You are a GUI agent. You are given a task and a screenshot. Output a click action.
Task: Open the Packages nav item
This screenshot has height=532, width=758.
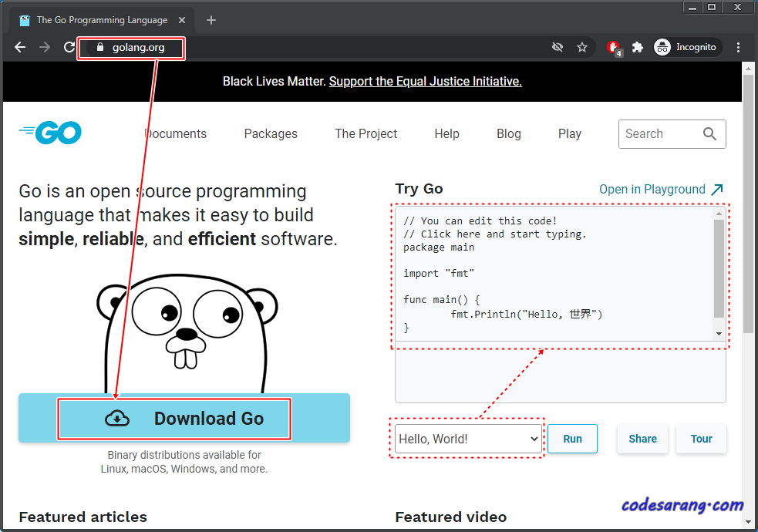coord(271,134)
